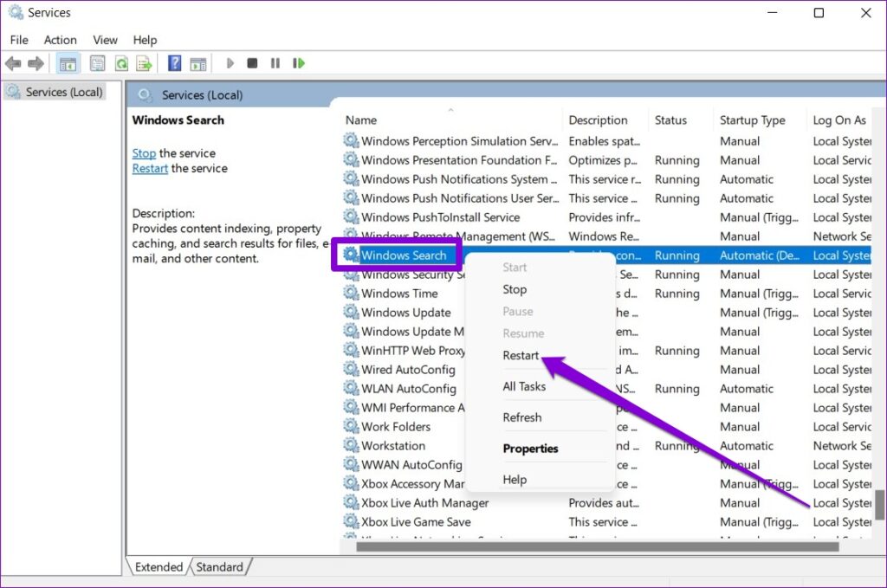Start the service with the play icon
This screenshot has height=588, width=887.
[x=230, y=62]
